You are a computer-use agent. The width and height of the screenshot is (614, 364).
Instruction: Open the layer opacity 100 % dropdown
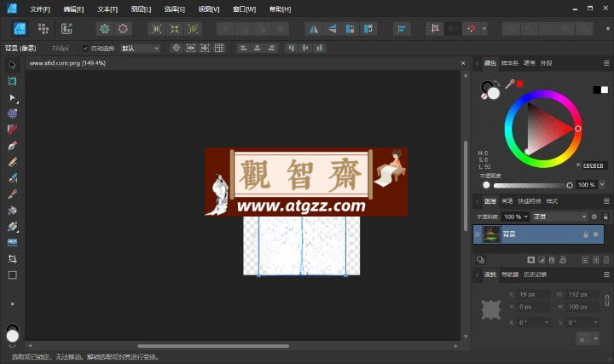coord(516,217)
